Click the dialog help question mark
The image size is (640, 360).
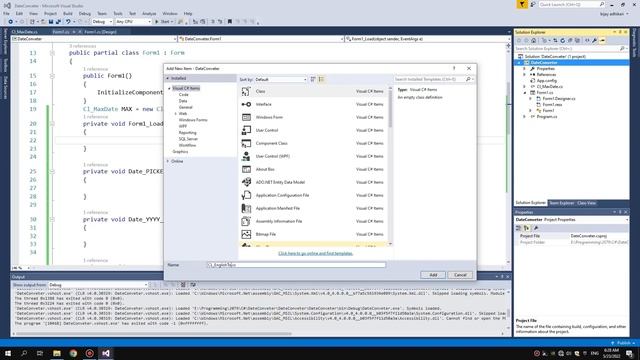tap(454, 69)
